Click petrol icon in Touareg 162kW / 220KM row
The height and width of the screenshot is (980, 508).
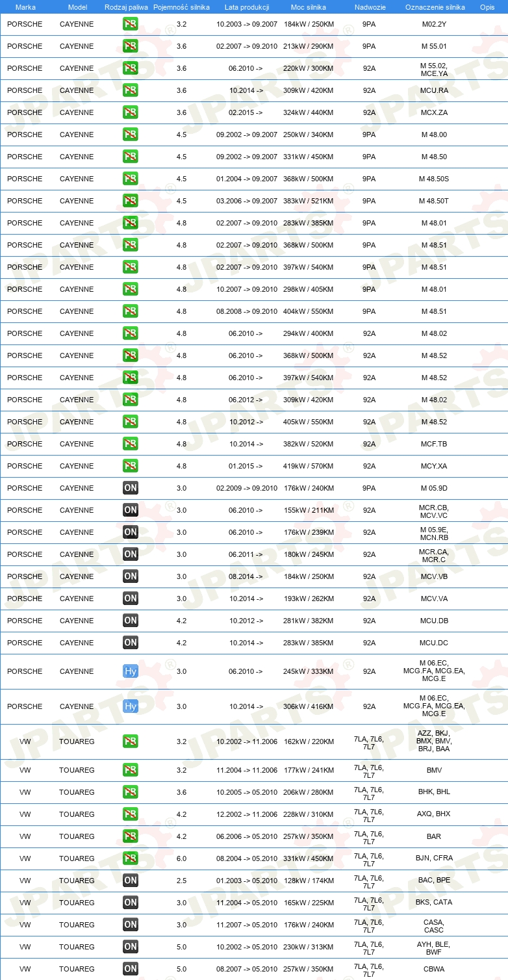pos(130,741)
